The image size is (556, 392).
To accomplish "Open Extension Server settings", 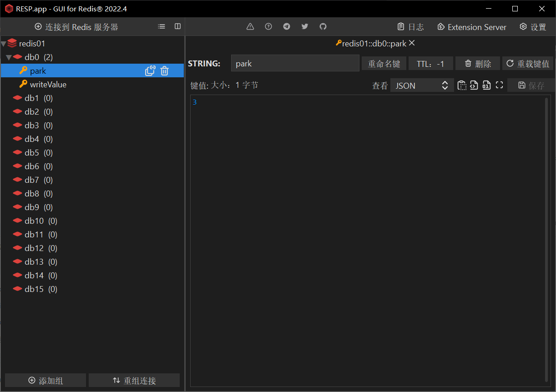I will tap(472, 27).
